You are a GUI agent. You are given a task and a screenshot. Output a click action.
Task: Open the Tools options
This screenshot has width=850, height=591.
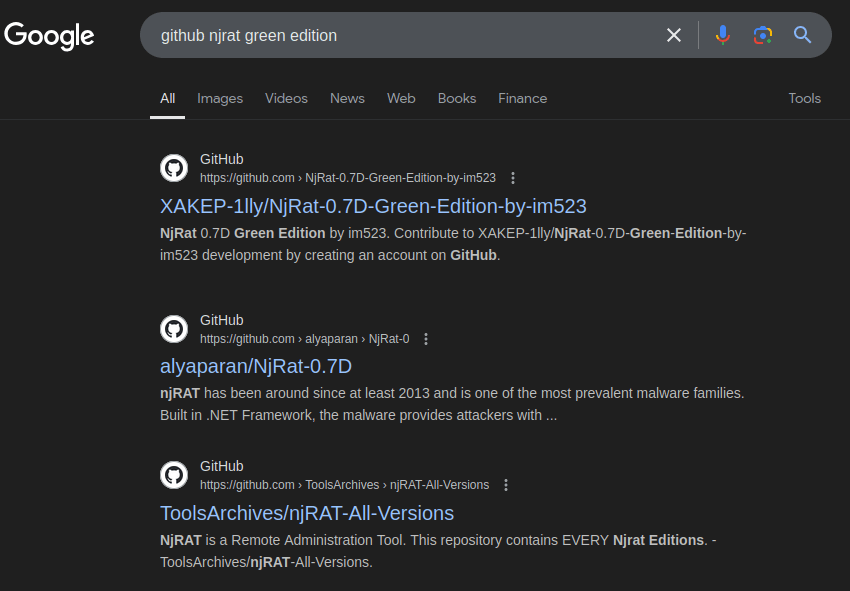[804, 99]
